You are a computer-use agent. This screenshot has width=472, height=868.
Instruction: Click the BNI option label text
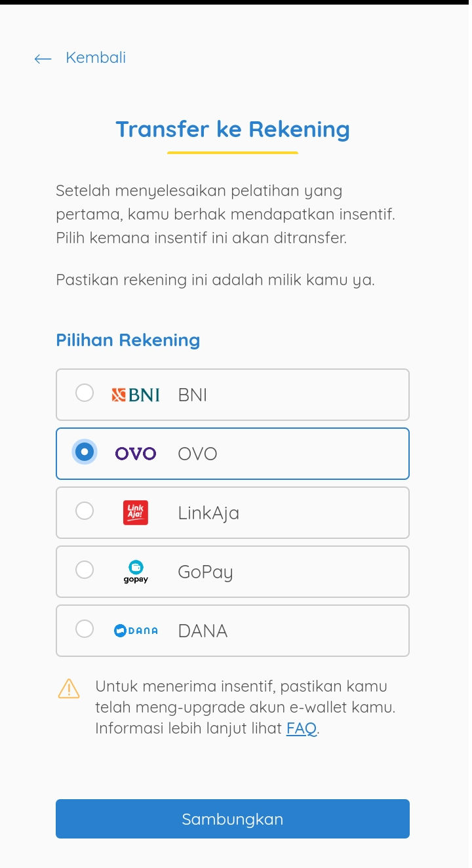[193, 395]
